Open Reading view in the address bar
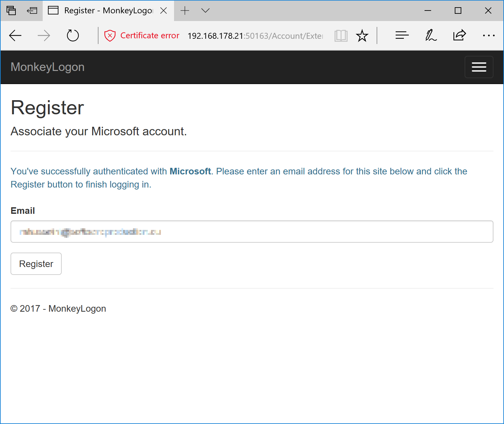Viewport: 504px width, 424px height. [341, 35]
